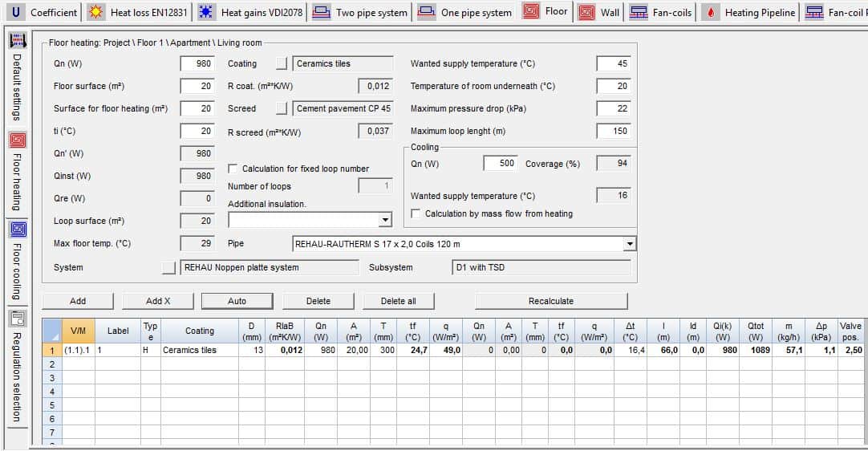Click the Heating Pipeline flame icon
The height and width of the screenshot is (451, 868).
[712, 12]
